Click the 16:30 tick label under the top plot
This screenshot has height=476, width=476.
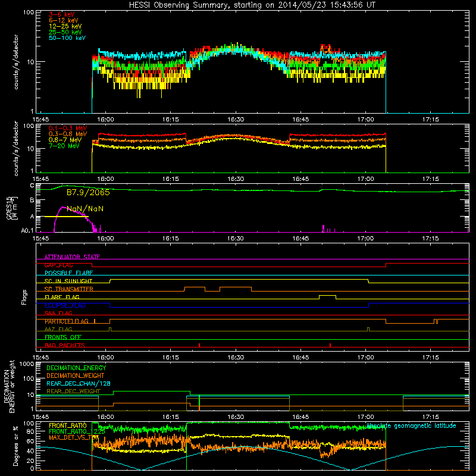click(x=236, y=120)
